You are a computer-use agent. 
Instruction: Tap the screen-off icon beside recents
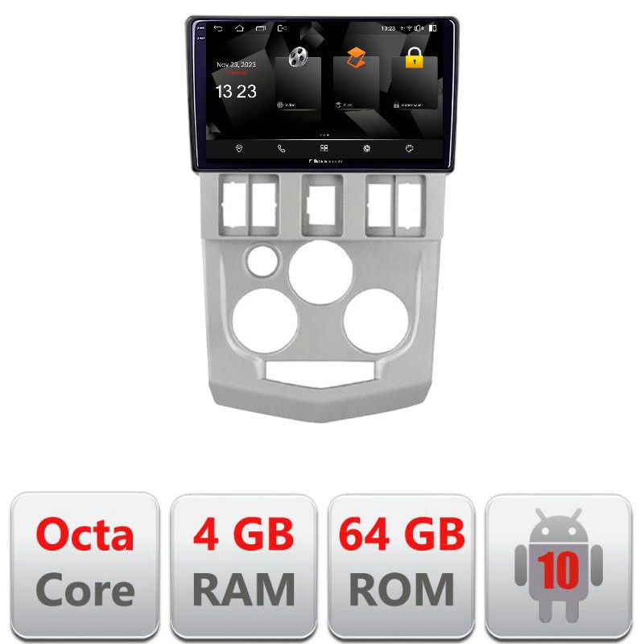coord(282,28)
